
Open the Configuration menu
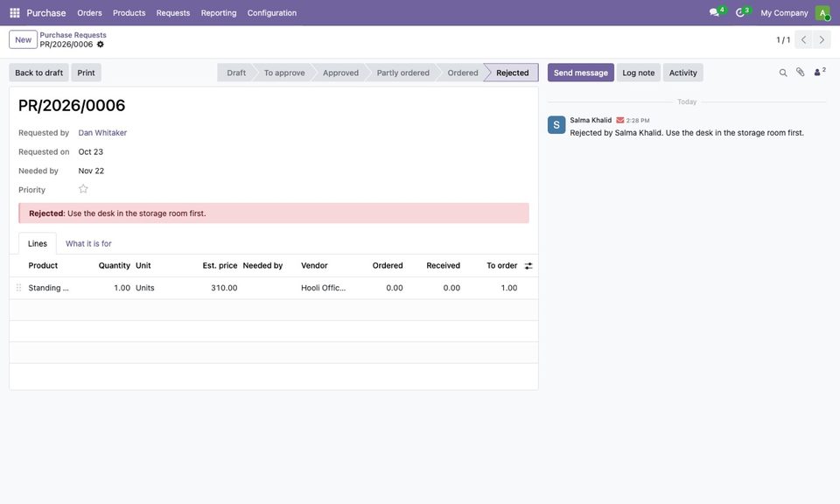[x=271, y=13]
